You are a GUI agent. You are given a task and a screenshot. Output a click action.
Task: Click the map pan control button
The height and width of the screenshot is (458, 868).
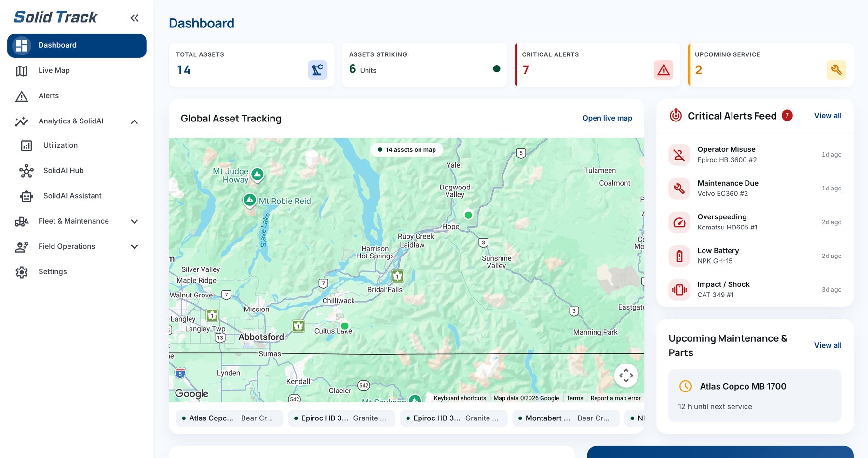point(626,375)
